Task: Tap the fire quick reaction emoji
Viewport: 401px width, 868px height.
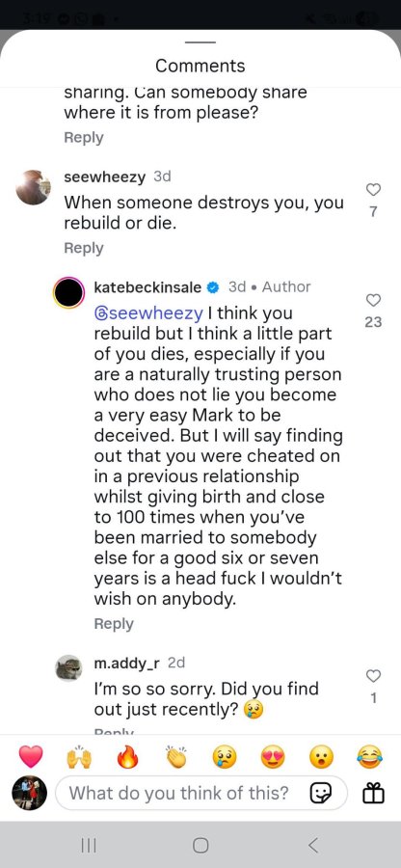Action: pyautogui.click(x=128, y=756)
